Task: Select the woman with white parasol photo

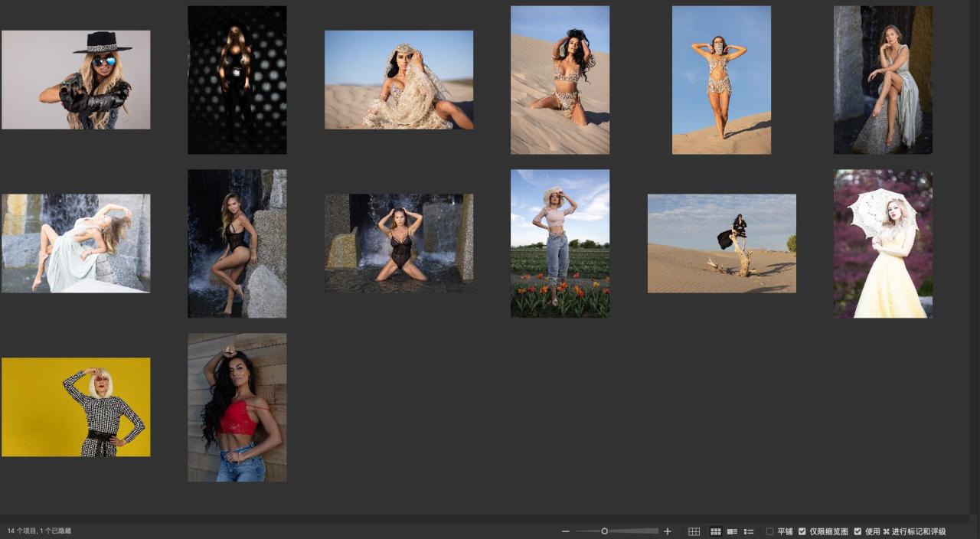Action: click(883, 243)
